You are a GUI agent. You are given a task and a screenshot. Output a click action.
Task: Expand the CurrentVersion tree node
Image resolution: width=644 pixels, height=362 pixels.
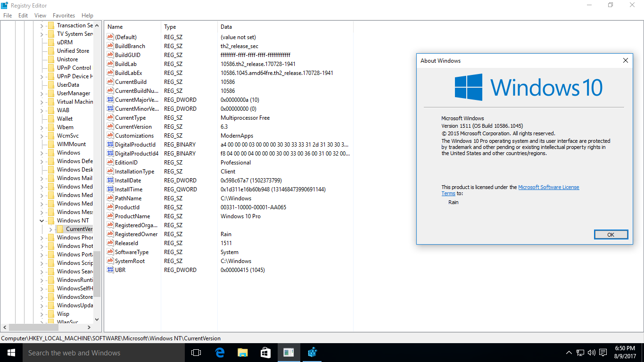pyautogui.click(x=50, y=229)
